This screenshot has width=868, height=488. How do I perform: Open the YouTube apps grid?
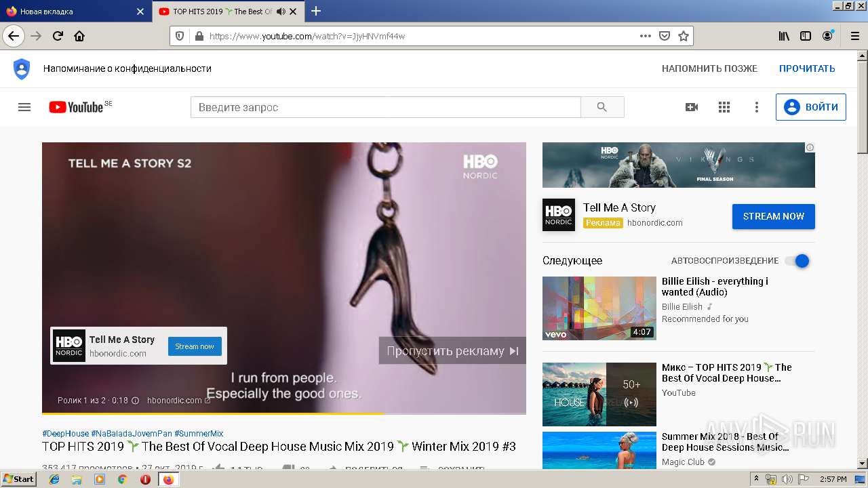724,107
